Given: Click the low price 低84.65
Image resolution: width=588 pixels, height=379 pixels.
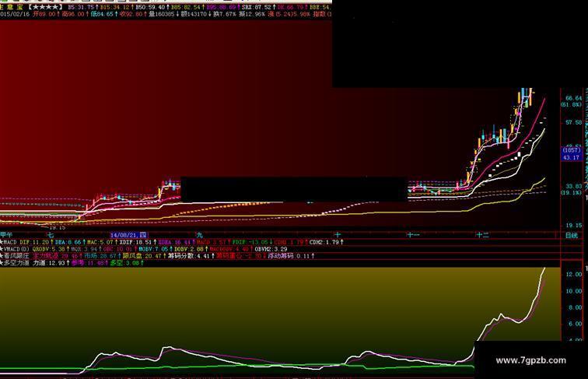Looking at the screenshot, I should tap(103, 14).
